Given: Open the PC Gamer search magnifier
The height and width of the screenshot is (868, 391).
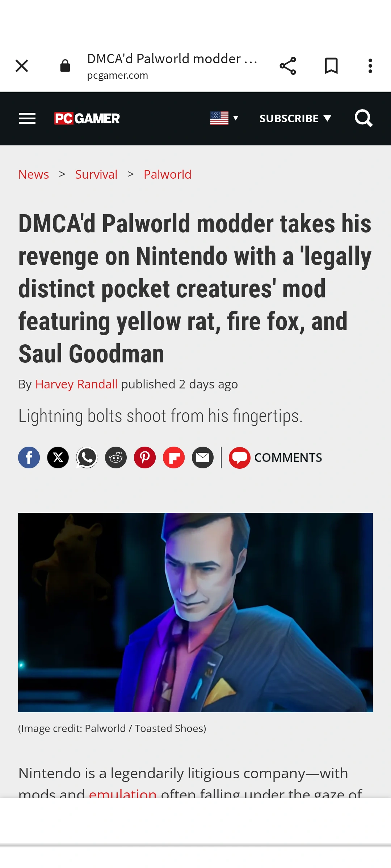Looking at the screenshot, I should [x=363, y=118].
